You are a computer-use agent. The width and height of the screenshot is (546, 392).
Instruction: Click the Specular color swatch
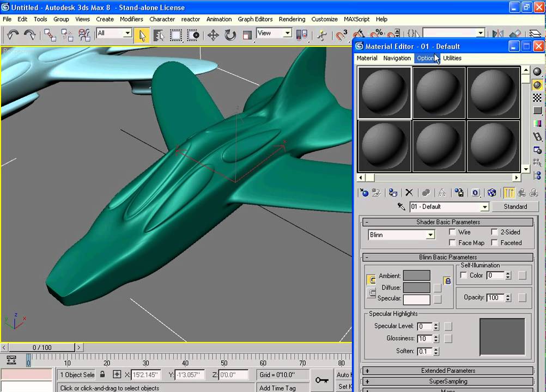point(417,299)
